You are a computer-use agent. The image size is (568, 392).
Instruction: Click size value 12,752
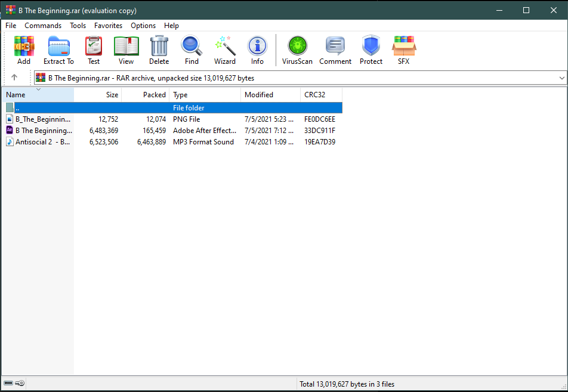coord(109,119)
